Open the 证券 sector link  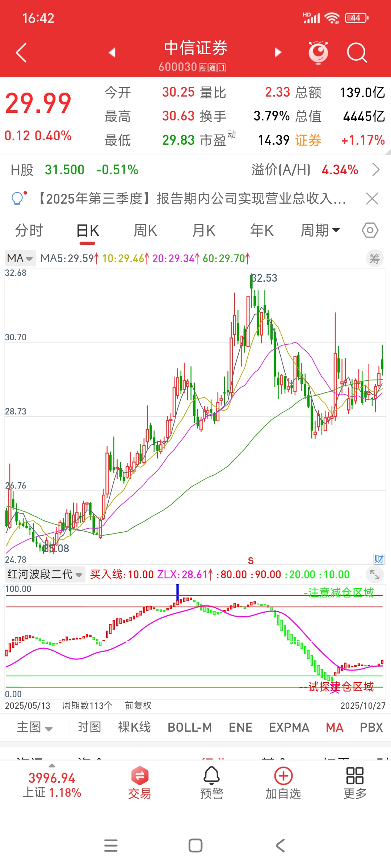coord(308,140)
